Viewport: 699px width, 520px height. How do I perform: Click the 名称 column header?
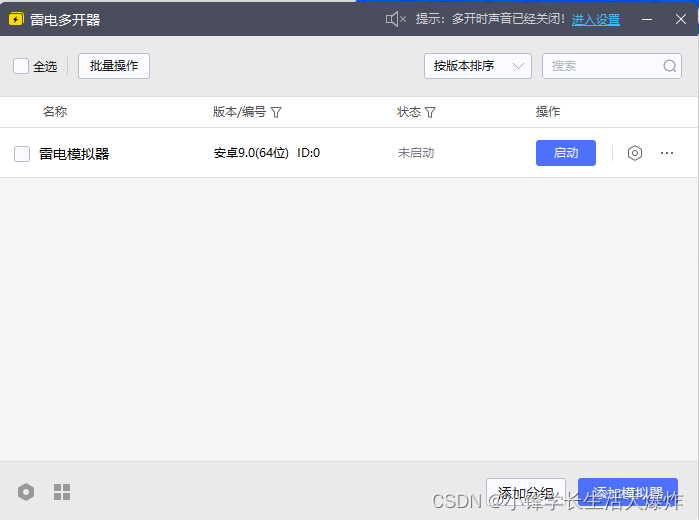click(x=55, y=111)
